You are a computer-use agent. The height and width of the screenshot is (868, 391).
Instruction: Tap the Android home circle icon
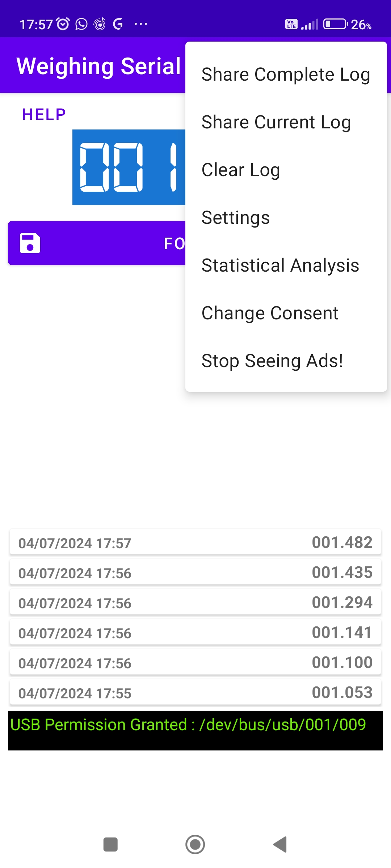click(195, 844)
